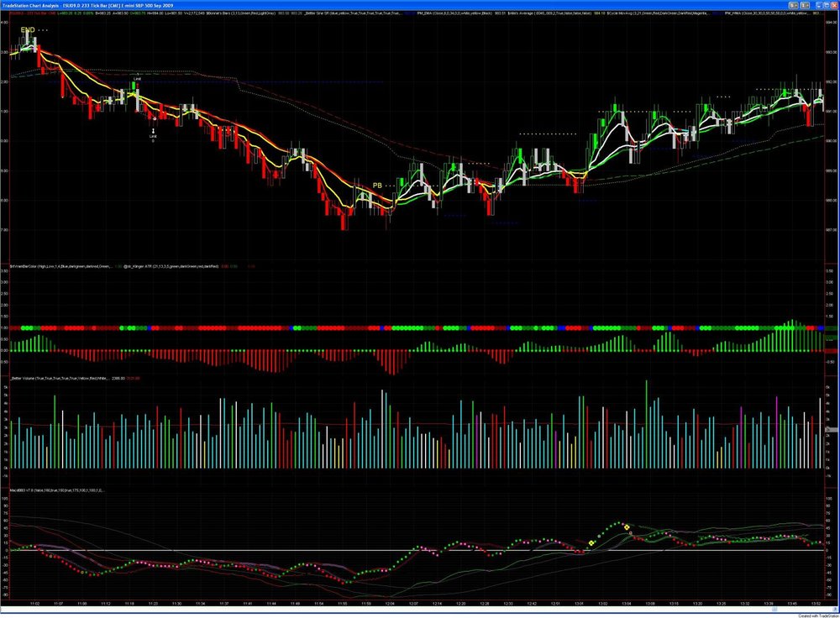840x618 pixels.
Task: Click the 13:52 time axis label
Action: pos(816,603)
